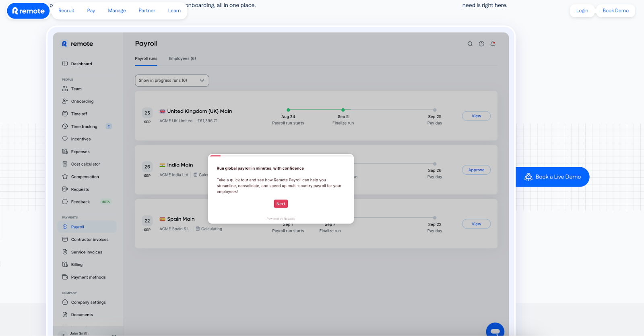
Task: Click the Spain Main payroll title
Action: (x=181, y=219)
